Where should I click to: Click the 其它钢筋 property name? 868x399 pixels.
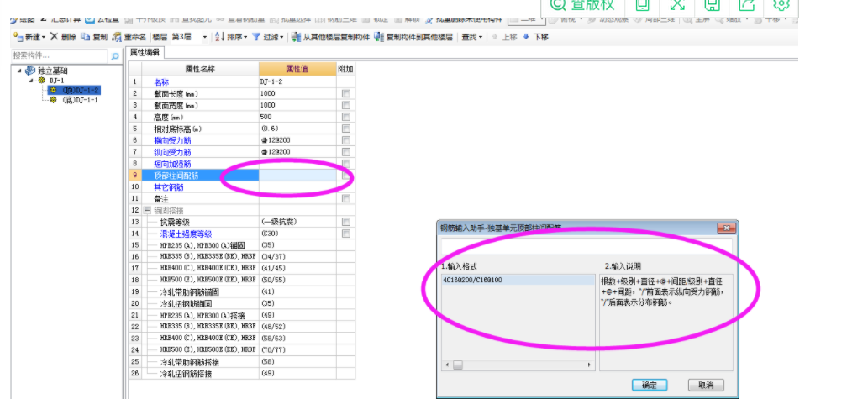168,187
